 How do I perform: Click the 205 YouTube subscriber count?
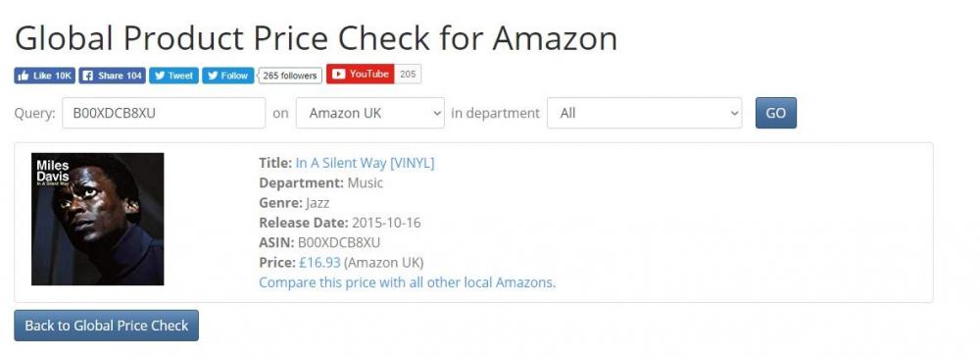pos(408,74)
